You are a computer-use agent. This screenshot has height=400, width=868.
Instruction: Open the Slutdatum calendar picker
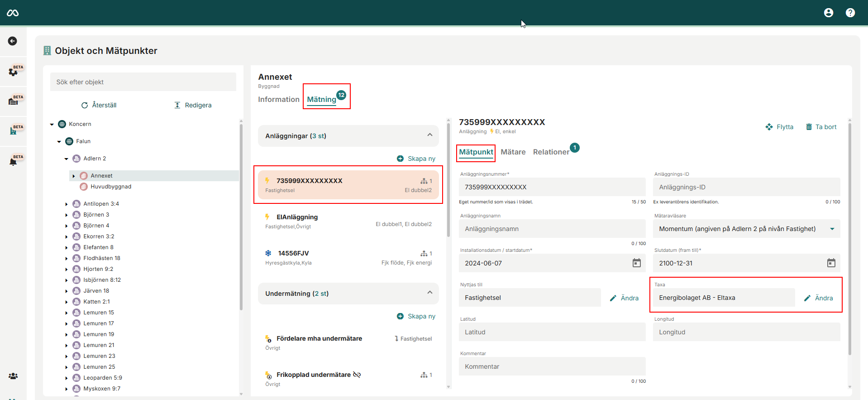831,263
